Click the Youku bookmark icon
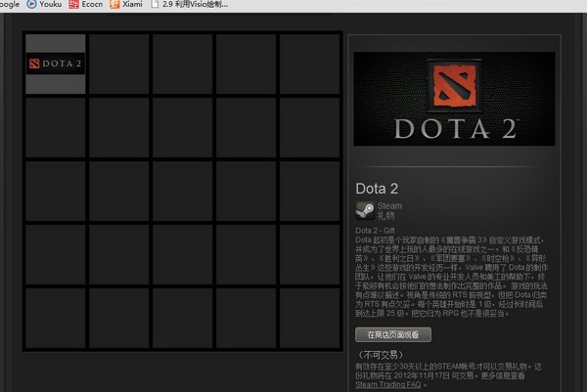The width and height of the screenshot is (587, 392). pyautogui.click(x=31, y=5)
